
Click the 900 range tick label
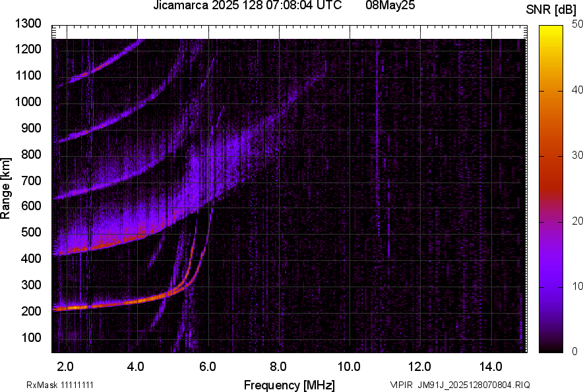click(x=31, y=128)
